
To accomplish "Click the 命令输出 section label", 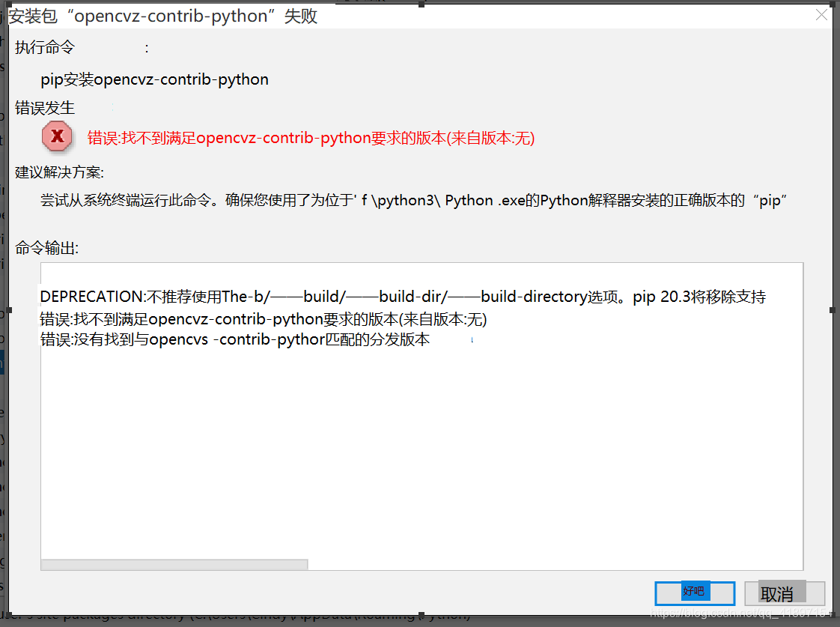I will tap(40, 248).
